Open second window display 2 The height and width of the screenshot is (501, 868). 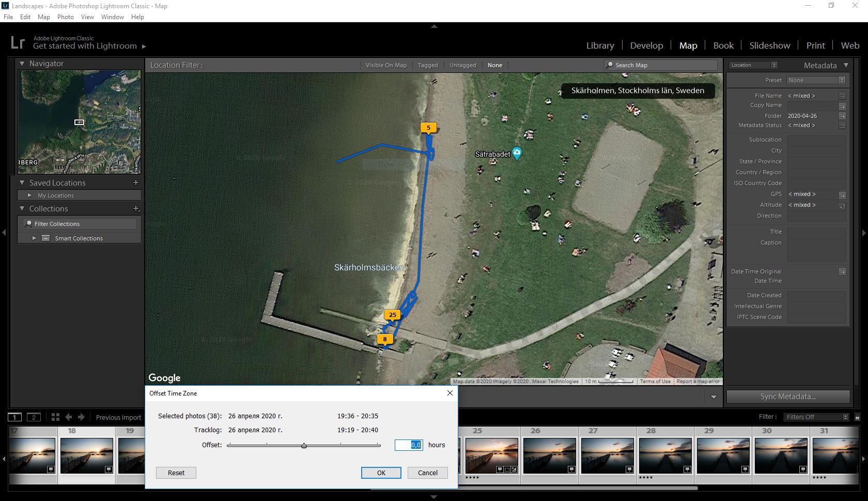tap(34, 417)
